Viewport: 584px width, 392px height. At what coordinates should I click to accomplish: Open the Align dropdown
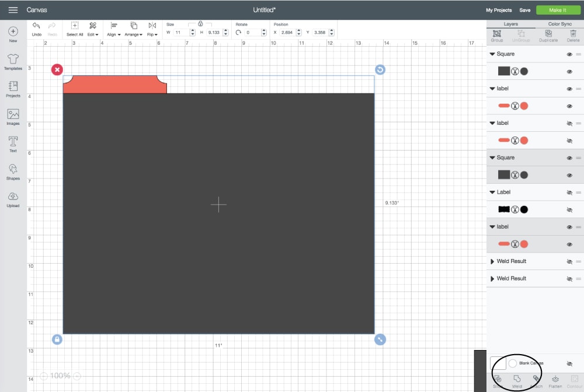[114, 29]
